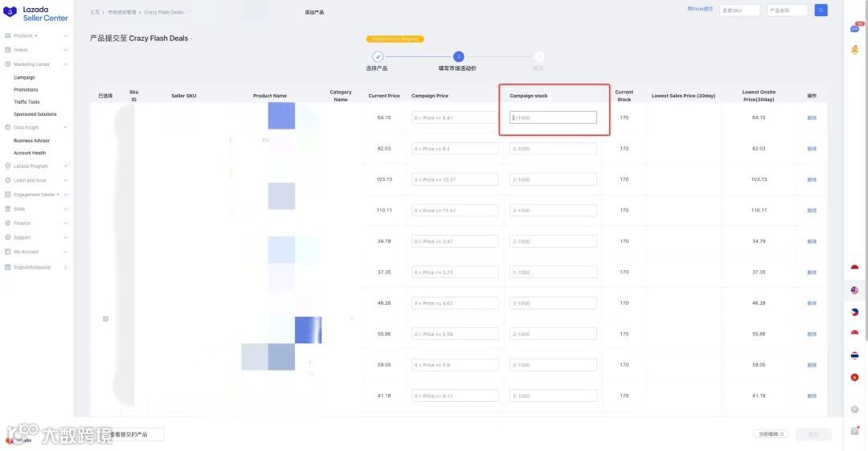Focus the Campaign stock field for 64.15 row

pos(553,117)
